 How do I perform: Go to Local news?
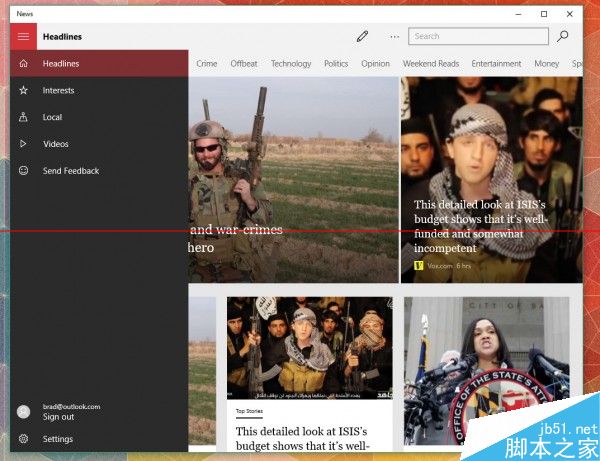coord(99,117)
